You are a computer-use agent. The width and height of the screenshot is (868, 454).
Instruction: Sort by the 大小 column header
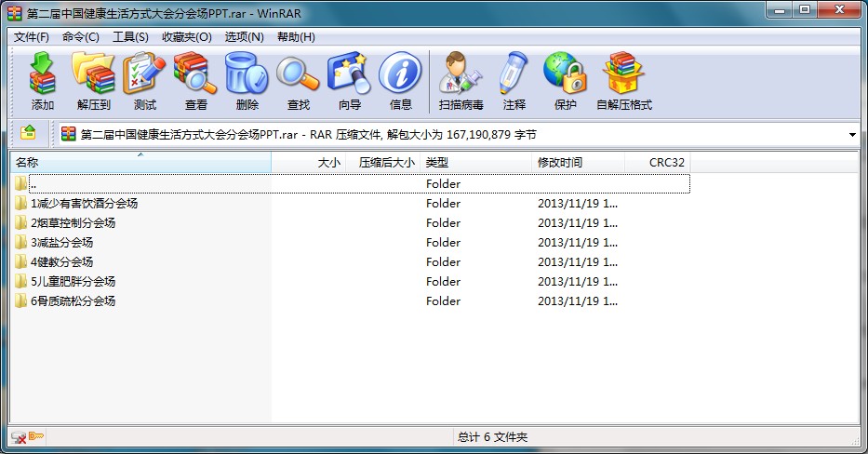coord(308,162)
